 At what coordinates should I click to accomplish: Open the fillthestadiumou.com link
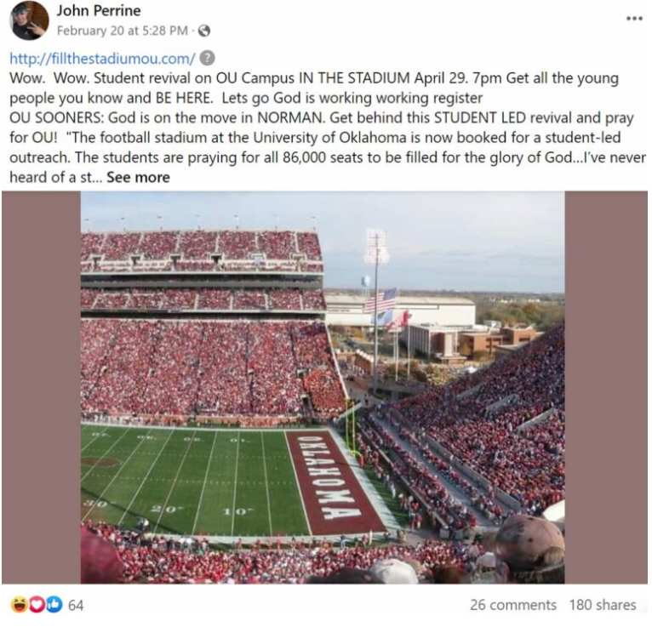[x=102, y=59]
